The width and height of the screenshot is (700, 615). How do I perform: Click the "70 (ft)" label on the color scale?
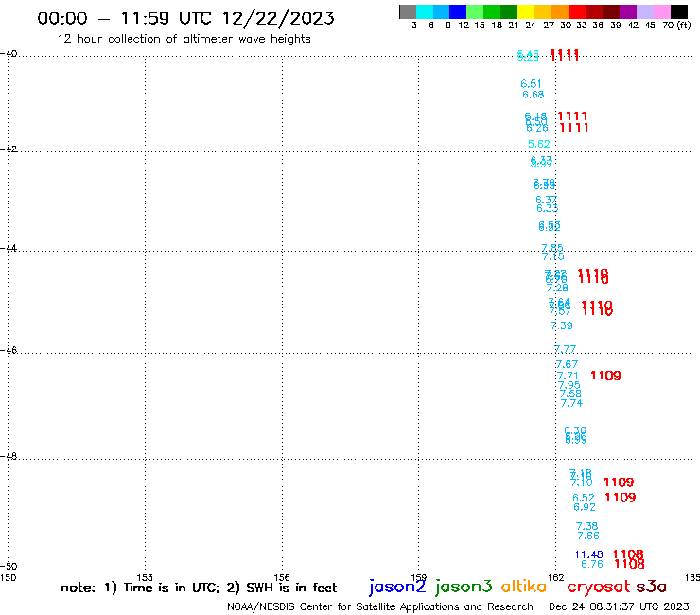coord(676,26)
